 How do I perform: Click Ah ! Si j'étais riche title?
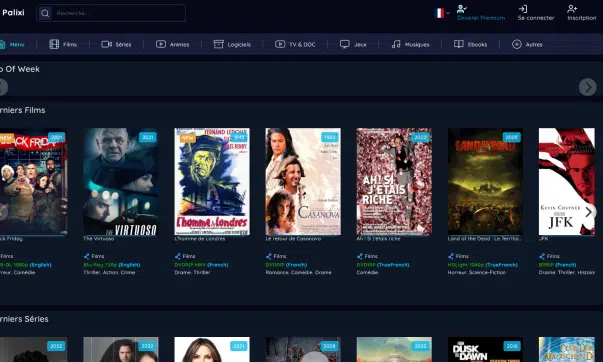(378, 239)
